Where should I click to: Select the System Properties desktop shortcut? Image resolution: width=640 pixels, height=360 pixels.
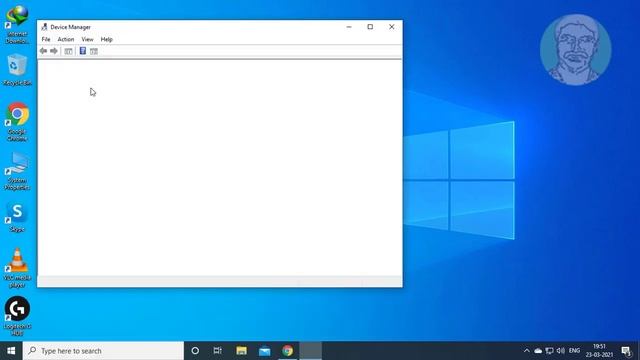(17, 171)
